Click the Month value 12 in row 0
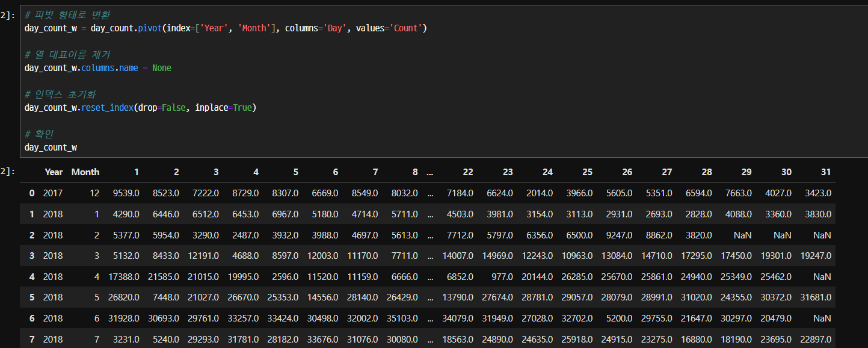The image size is (868, 348). pos(94,193)
